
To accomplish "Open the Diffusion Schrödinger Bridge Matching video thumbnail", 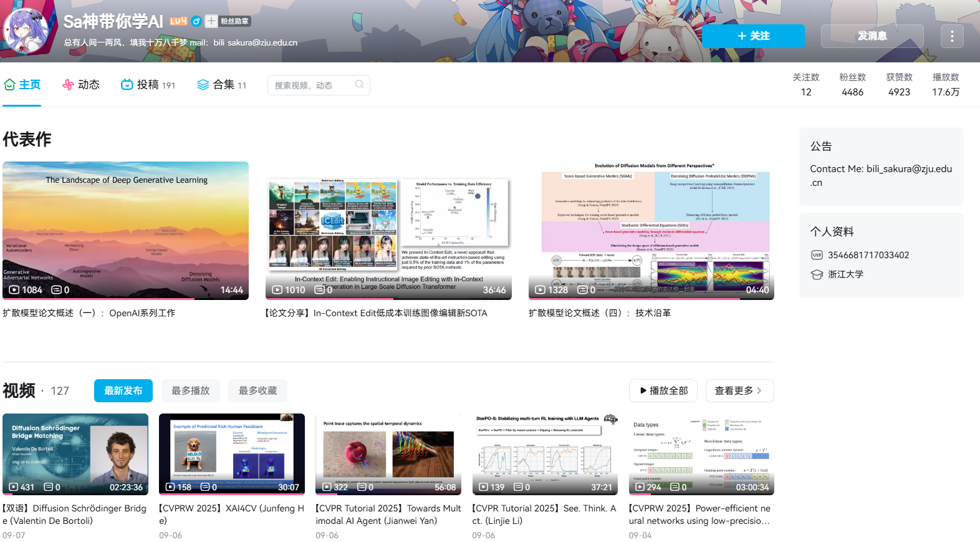I will (75, 454).
